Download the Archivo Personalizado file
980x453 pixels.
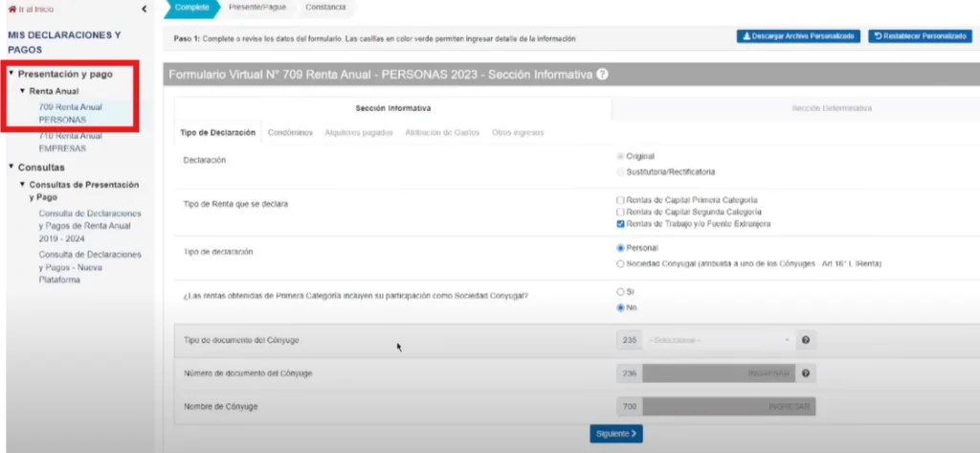(797, 36)
